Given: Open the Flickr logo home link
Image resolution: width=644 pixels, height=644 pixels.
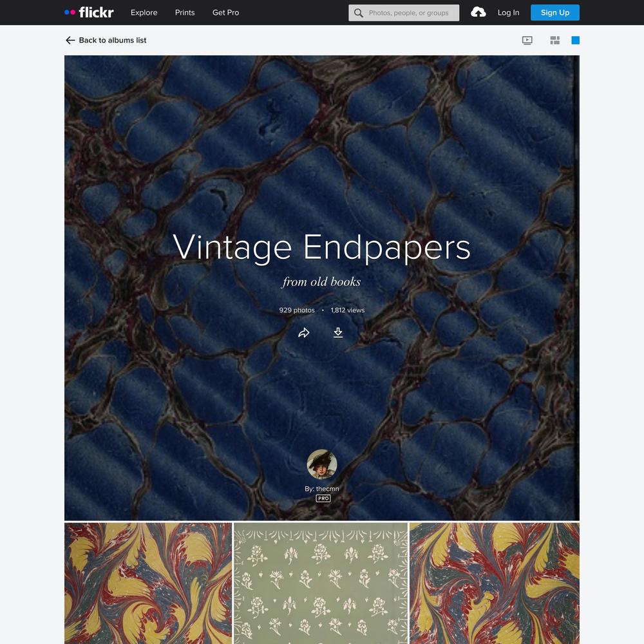Looking at the screenshot, I should (x=89, y=12).
